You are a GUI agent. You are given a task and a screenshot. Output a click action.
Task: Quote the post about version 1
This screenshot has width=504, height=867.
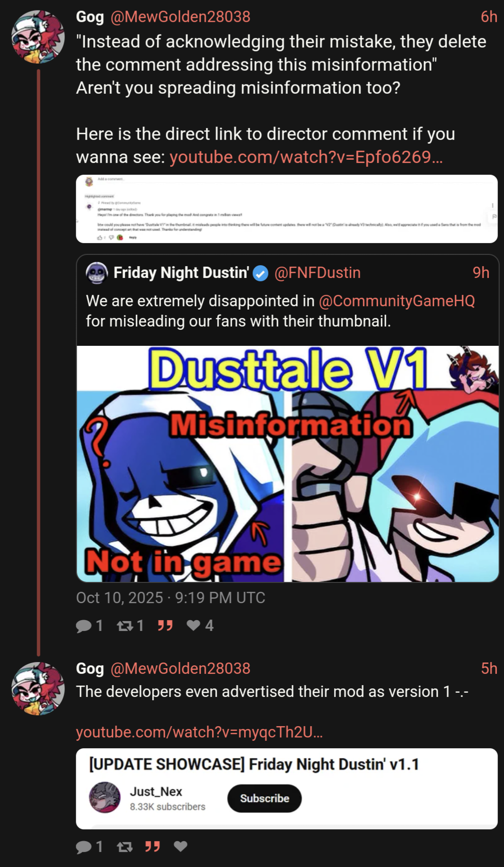pyautogui.click(x=152, y=847)
